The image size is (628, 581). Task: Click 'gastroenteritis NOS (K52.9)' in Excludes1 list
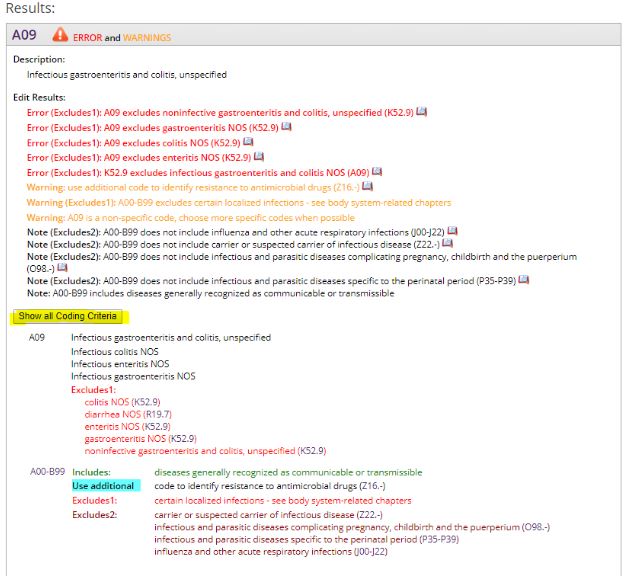pos(141,439)
